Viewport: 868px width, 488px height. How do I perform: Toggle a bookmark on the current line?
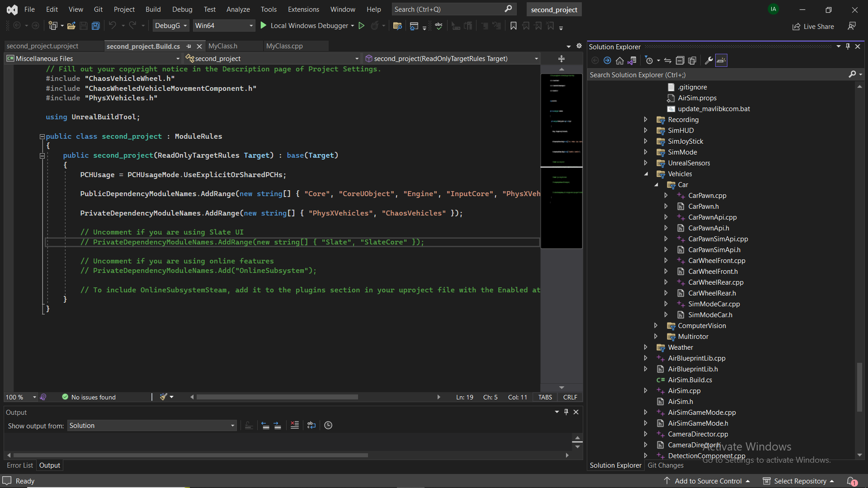coord(513,26)
